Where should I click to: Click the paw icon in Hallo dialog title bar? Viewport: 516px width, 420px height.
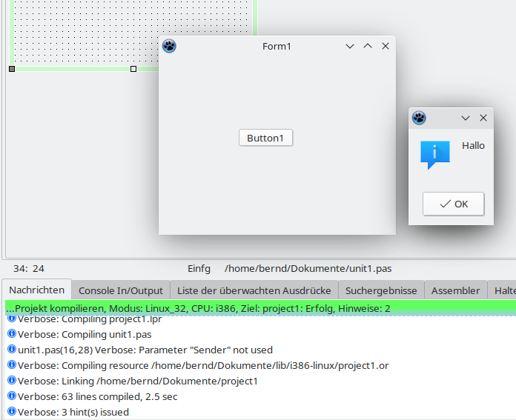pyautogui.click(x=419, y=118)
